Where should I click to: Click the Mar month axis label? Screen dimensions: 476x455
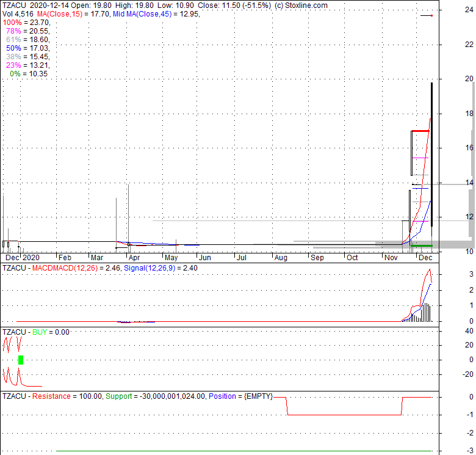(x=97, y=258)
